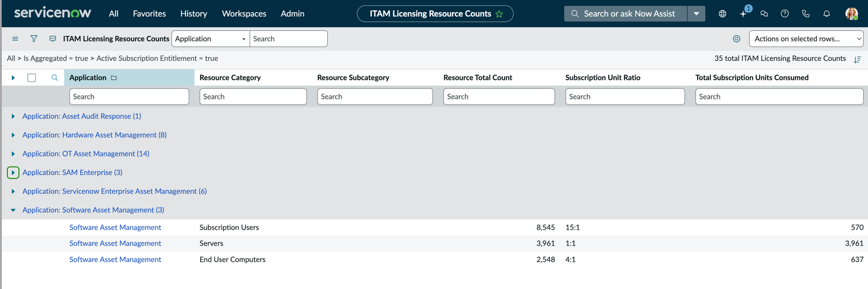Click the All breadcrumb link
The image size is (868, 289).
(x=11, y=58)
